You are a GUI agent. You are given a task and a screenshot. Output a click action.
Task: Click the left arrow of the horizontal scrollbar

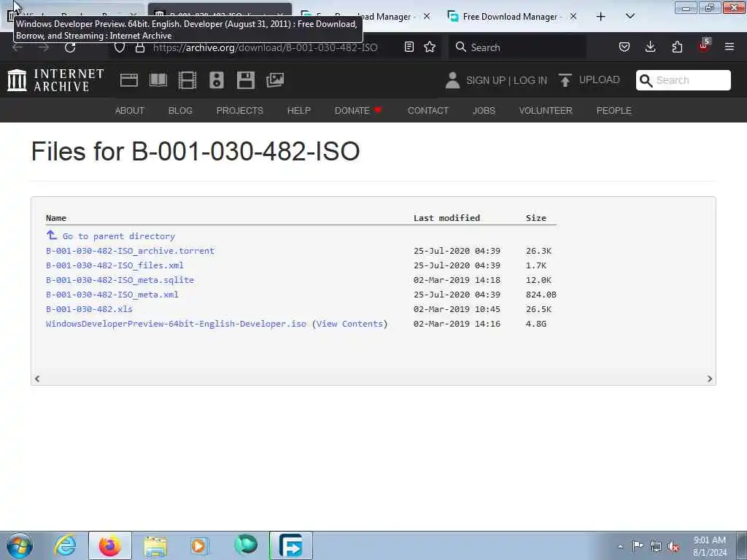coord(37,378)
